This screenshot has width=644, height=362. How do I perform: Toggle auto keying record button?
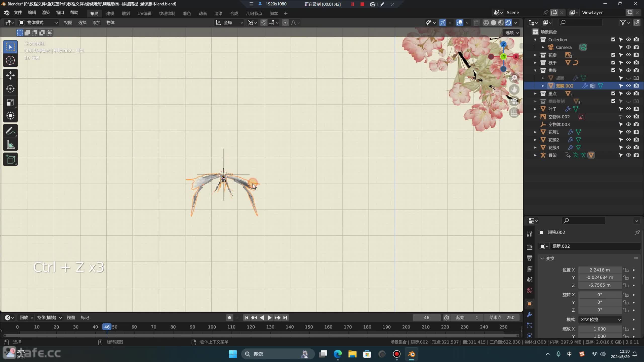(x=229, y=318)
